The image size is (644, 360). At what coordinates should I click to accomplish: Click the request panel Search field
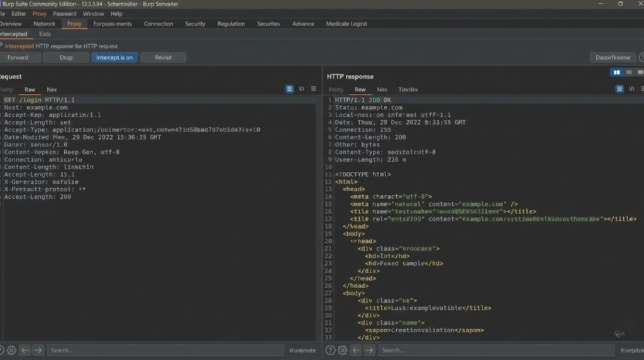pos(165,350)
